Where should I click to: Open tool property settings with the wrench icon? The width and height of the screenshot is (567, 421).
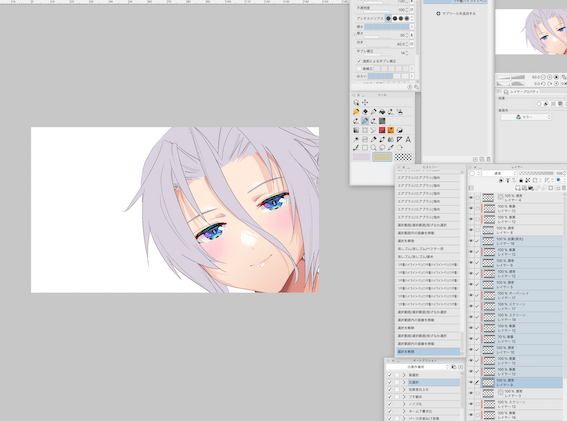(x=417, y=87)
